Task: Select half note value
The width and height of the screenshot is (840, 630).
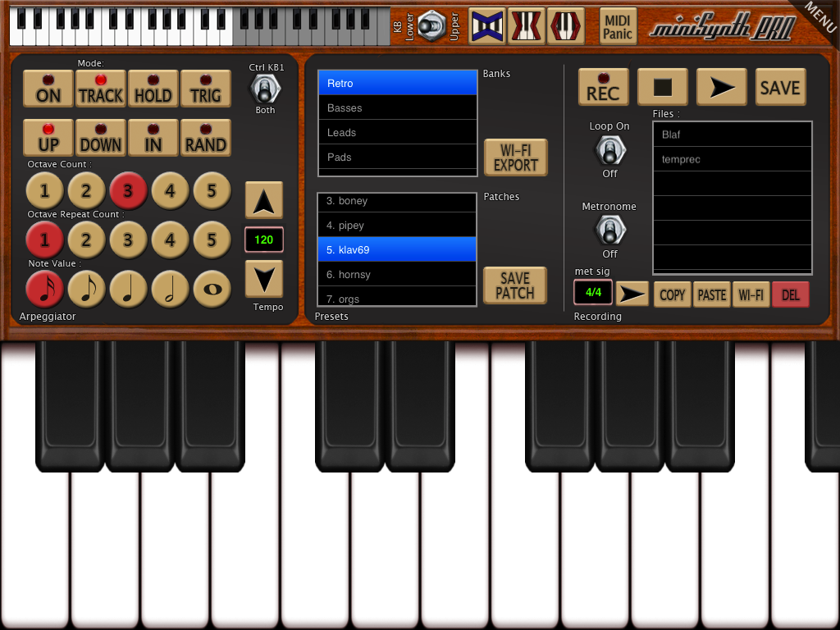Action: click(171, 290)
